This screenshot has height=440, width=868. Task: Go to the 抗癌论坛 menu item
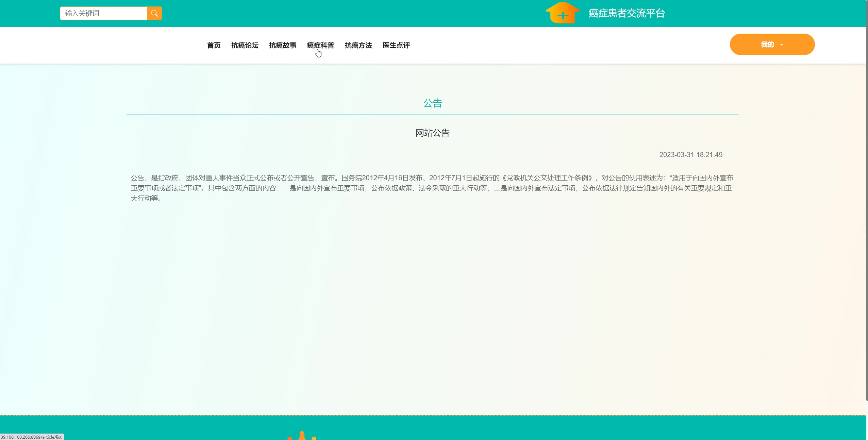pos(245,45)
